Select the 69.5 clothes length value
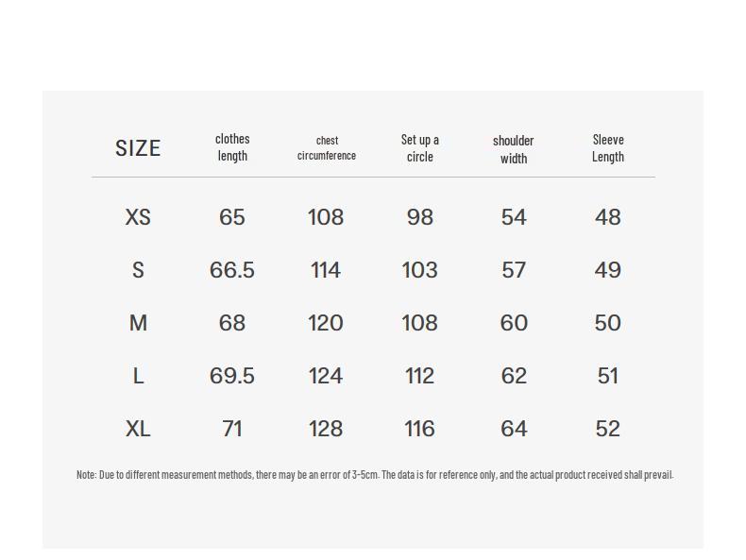The height and width of the screenshot is (560, 746). tap(232, 376)
